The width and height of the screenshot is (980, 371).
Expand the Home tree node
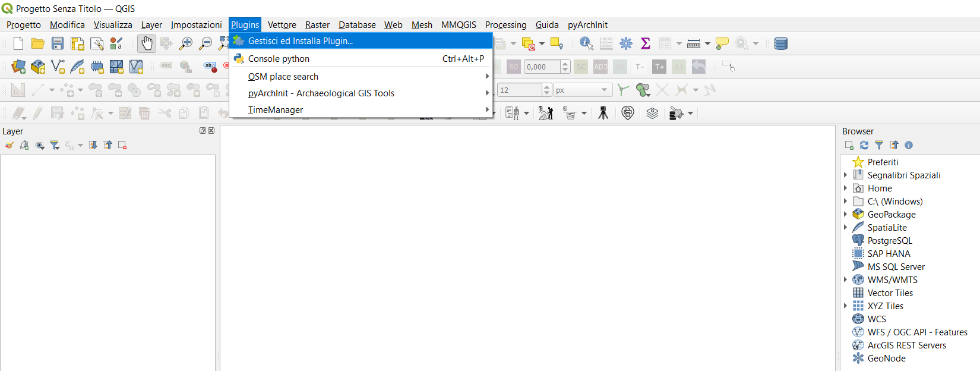[x=846, y=188]
